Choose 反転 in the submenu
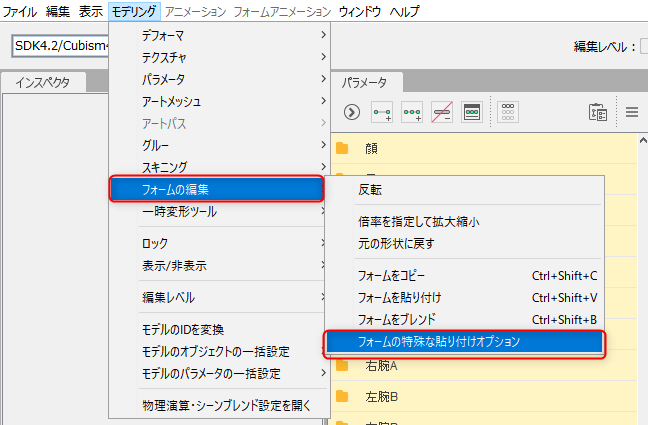This screenshot has width=648, height=425. tap(465, 189)
